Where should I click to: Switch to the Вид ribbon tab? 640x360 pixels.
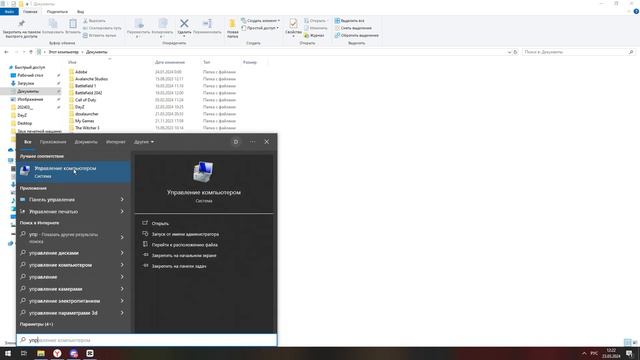(80, 12)
